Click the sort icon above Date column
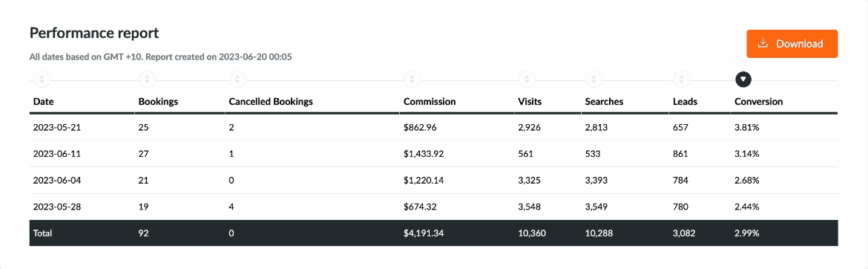The width and height of the screenshot is (868, 269). tap(42, 80)
